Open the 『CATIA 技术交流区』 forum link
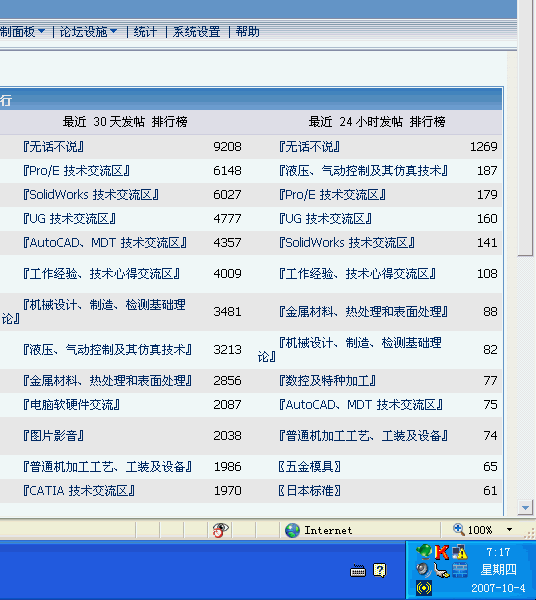 (79, 491)
